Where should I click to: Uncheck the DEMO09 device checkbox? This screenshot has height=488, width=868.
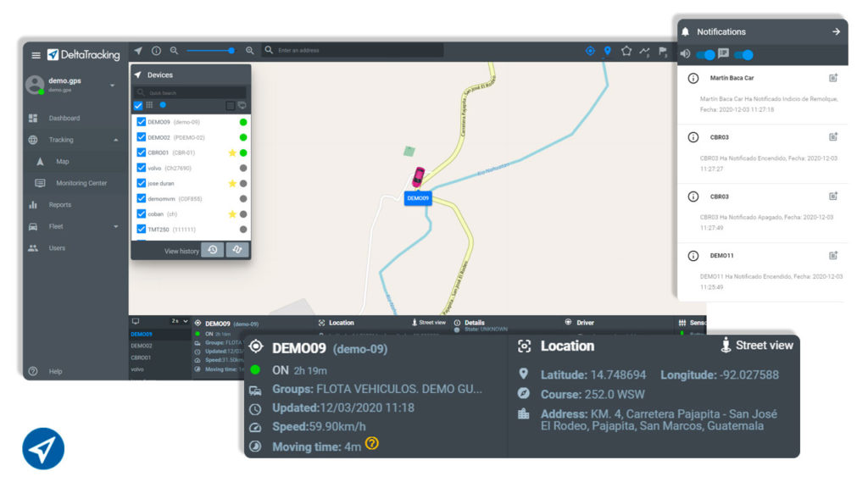[142, 122]
